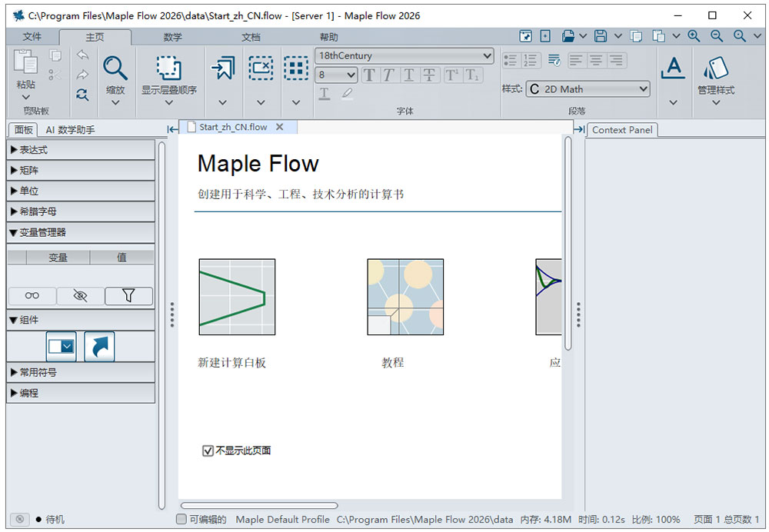
Task: Toggle italic text formatting
Action: [388, 75]
